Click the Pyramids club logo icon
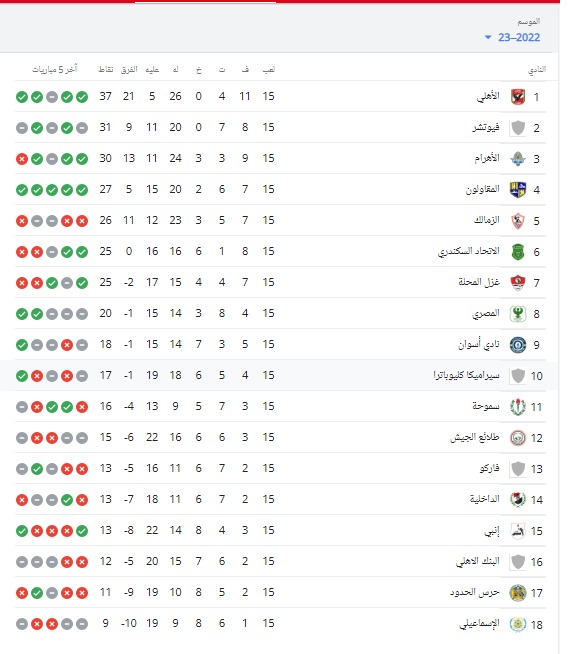Image resolution: width=580 pixels, height=654 pixels. pyautogui.click(x=518, y=159)
